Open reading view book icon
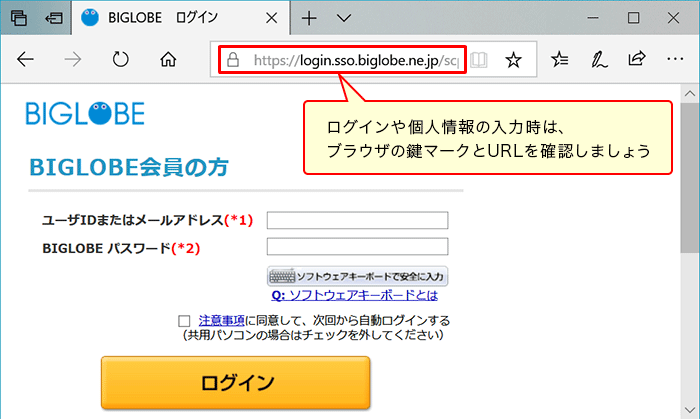The width and height of the screenshot is (700, 419). (x=479, y=60)
